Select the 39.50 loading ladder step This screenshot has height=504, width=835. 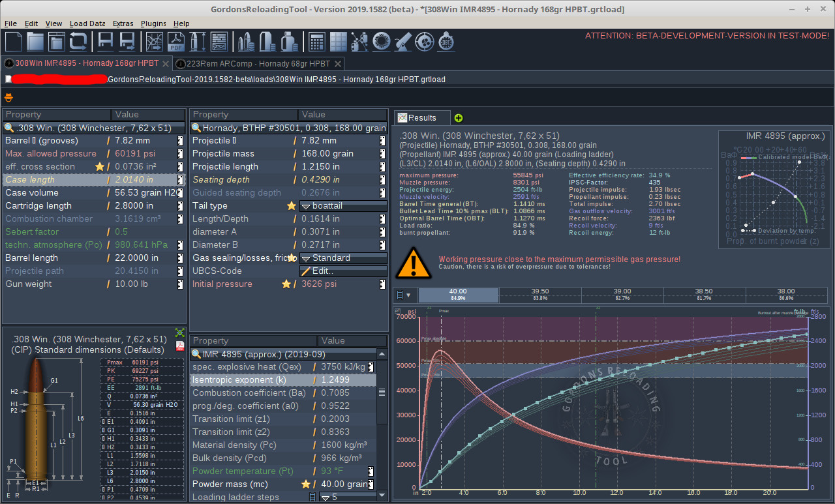coord(539,295)
